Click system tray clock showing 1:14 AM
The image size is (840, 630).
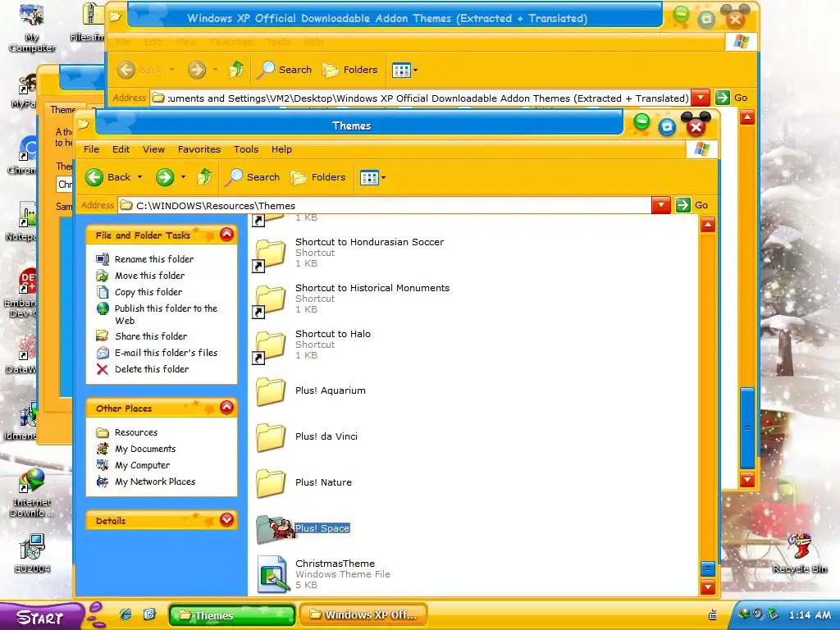pyautogui.click(x=810, y=615)
